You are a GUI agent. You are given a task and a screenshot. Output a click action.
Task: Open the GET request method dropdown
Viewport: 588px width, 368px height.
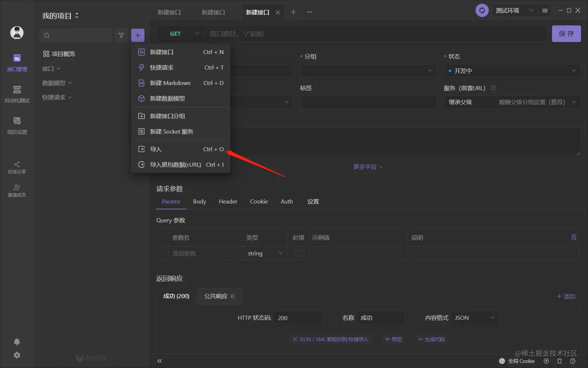(181, 33)
